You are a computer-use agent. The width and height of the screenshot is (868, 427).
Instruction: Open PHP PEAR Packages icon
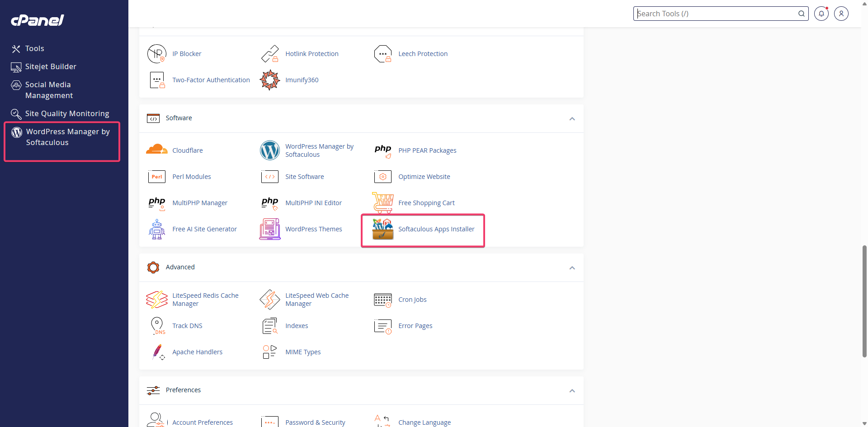click(383, 151)
